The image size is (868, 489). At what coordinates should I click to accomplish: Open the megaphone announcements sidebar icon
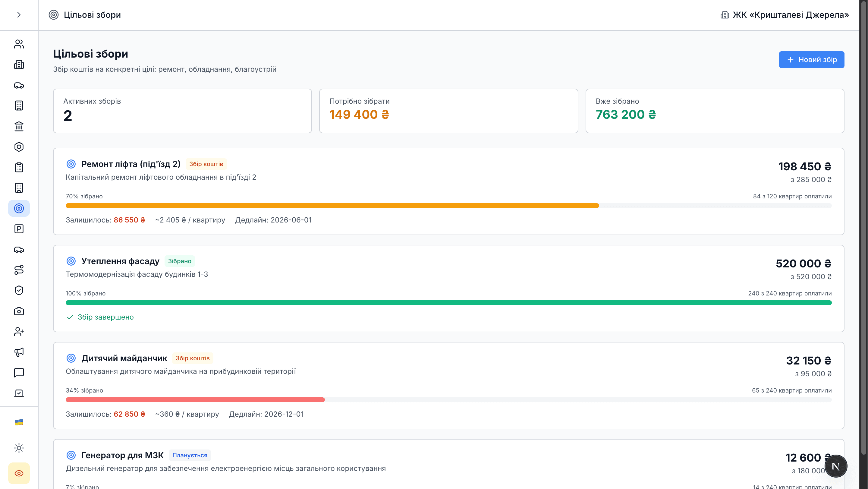[x=19, y=352]
